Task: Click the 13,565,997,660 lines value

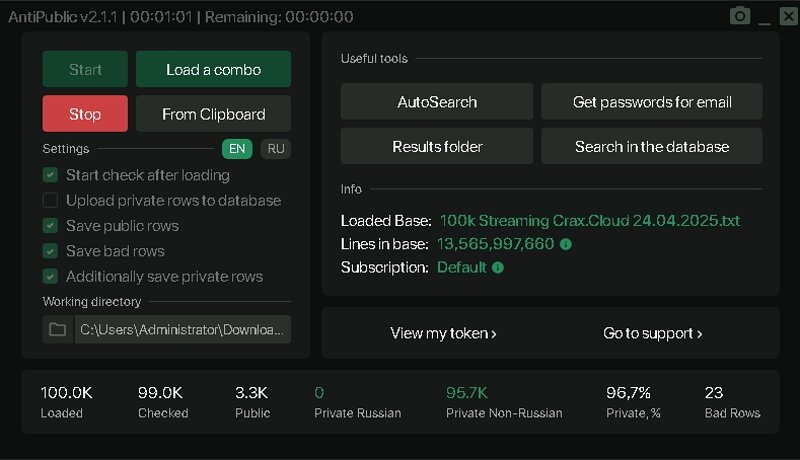Action: click(495, 244)
